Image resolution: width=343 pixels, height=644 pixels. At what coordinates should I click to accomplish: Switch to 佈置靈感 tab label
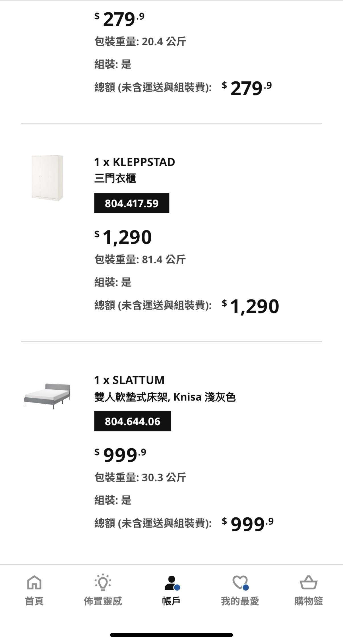pyautogui.click(x=103, y=601)
